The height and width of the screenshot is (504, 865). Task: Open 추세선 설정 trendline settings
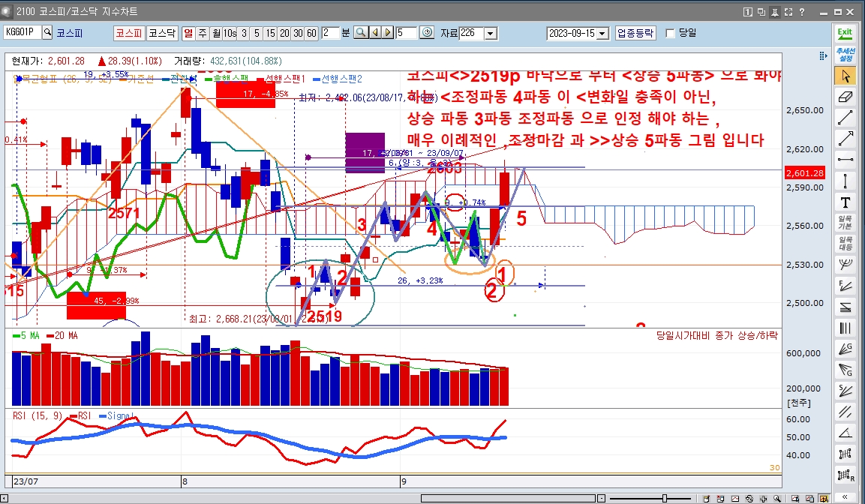(845, 54)
